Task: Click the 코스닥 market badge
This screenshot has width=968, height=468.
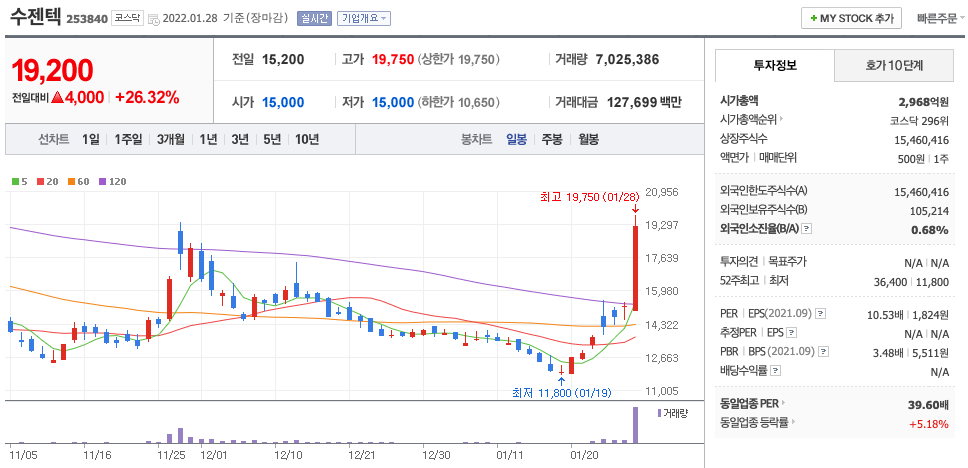Action: (128, 19)
